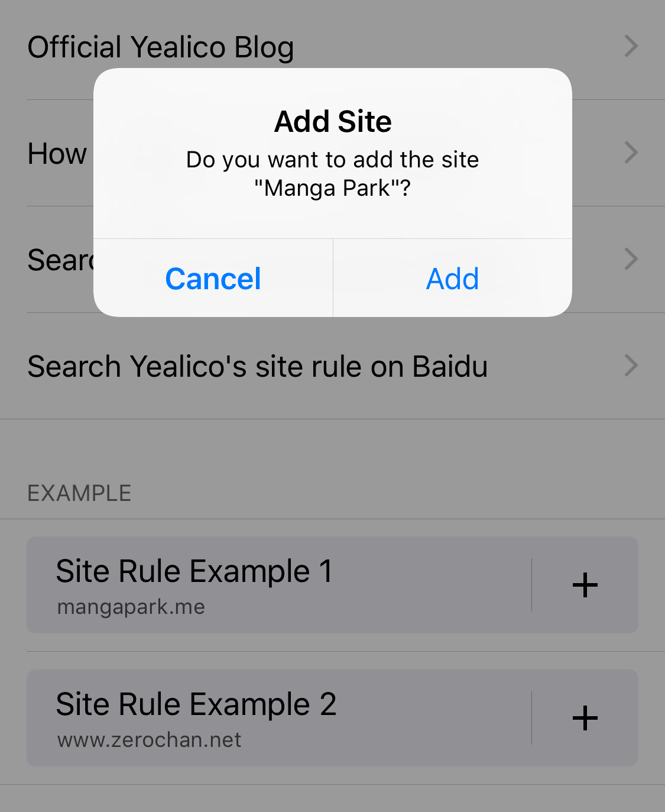The image size is (665, 812).
Task: Confirm with the Add button in dialog
Action: pos(452,279)
